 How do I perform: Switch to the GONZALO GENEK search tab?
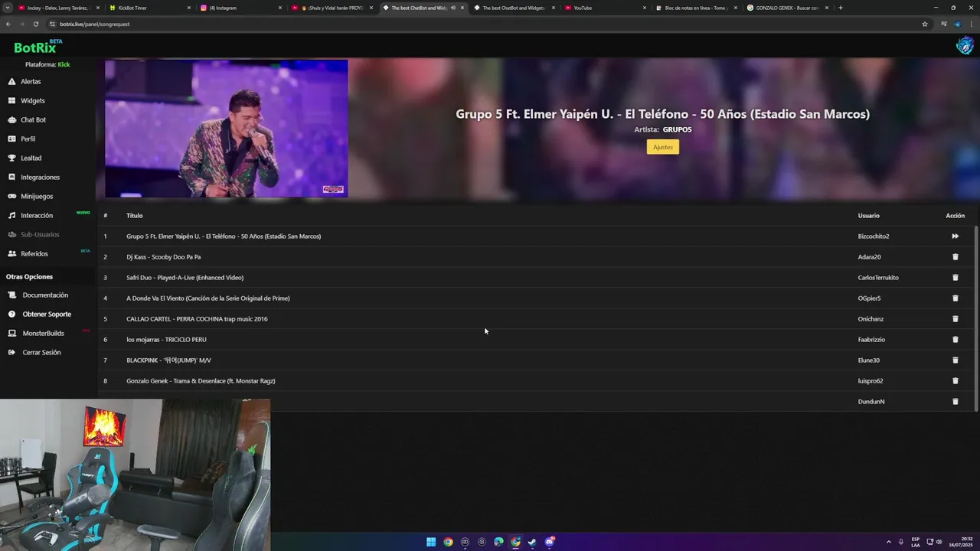[x=788, y=8]
